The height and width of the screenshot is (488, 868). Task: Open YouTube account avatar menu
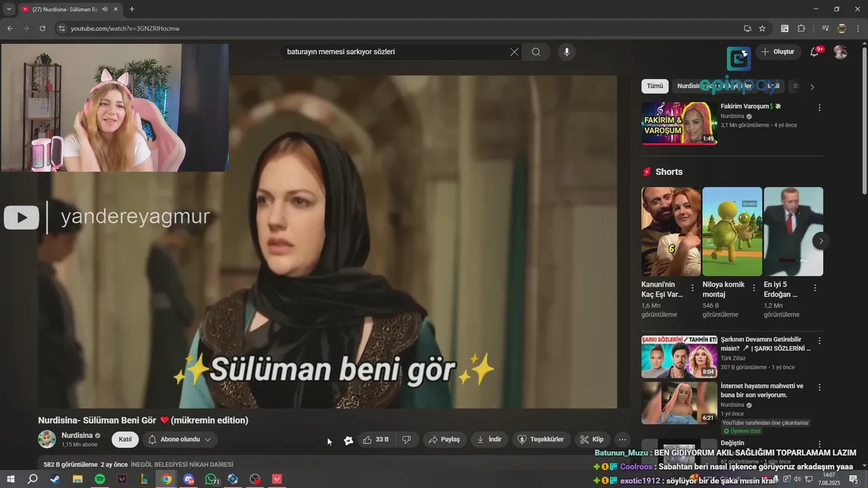[x=840, y=52]
